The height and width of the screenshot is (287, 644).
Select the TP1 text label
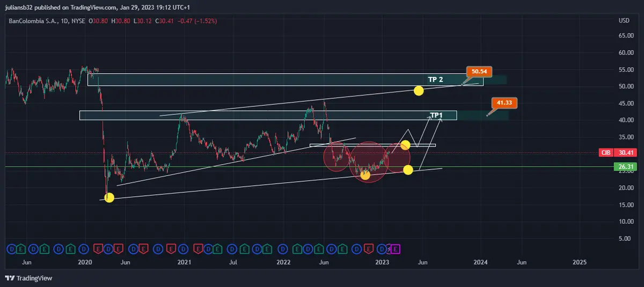click(x=436, y=115)
